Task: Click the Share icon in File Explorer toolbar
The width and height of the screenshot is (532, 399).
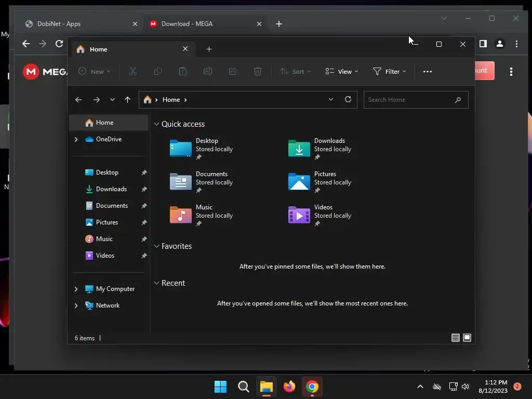Action: pyautogui.click(x=233, y=71)
